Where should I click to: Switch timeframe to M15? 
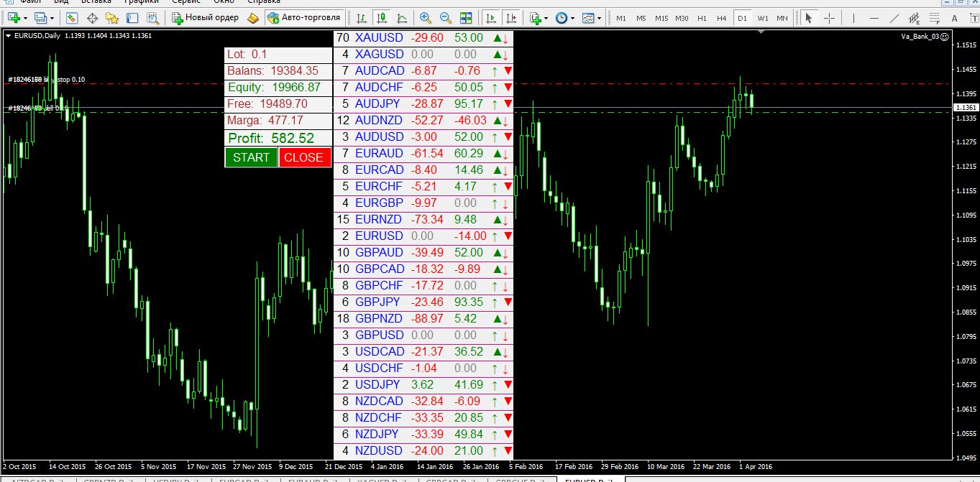coord(661,17)
